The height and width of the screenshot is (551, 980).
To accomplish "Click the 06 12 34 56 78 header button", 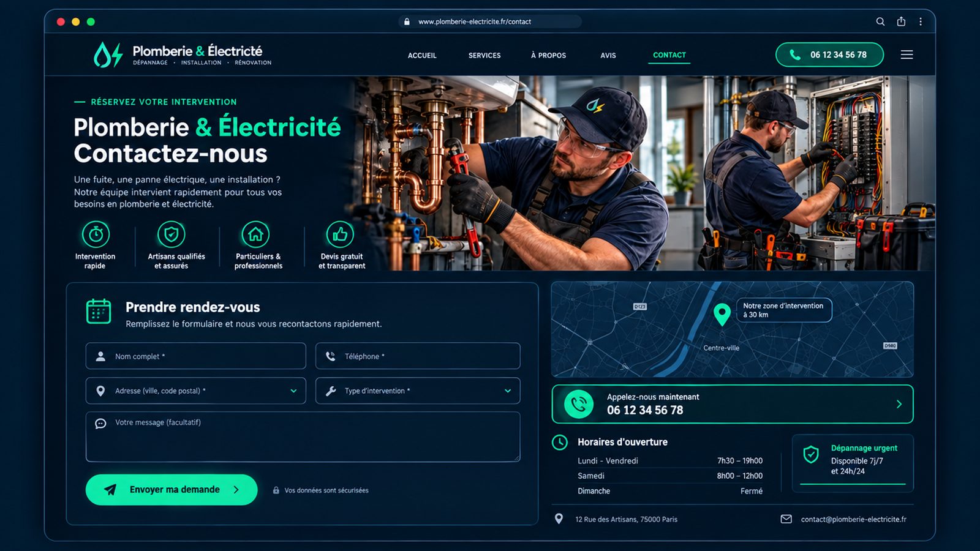I will click(x=829, y=54).
